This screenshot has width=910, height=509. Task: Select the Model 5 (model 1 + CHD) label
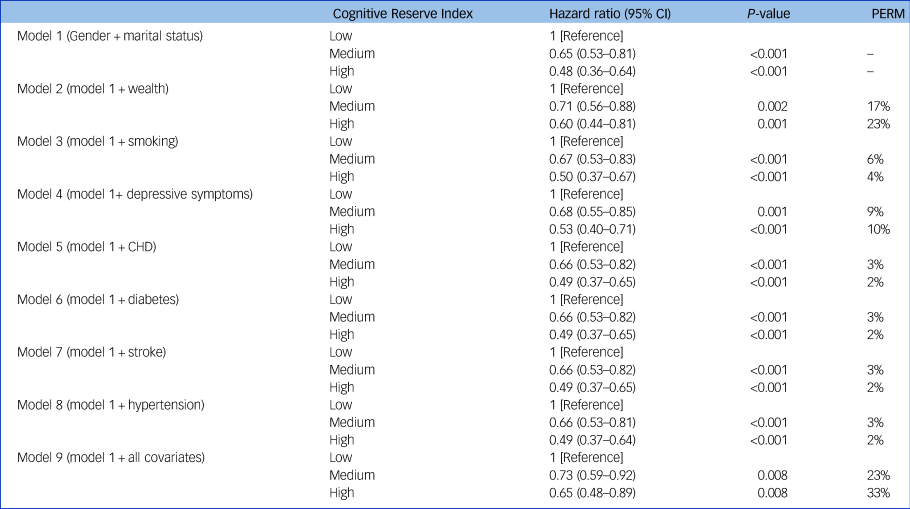point(86,247)
